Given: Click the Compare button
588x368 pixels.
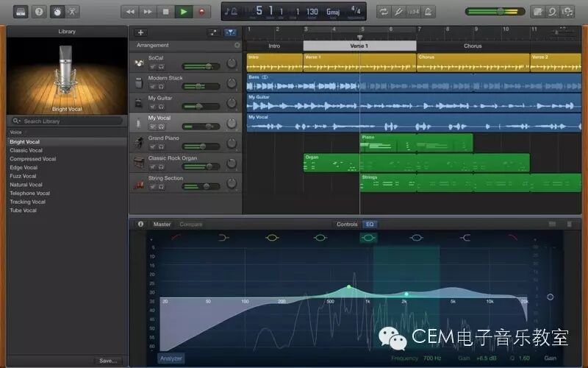Looking at the screenshot, I should point(191,224).
